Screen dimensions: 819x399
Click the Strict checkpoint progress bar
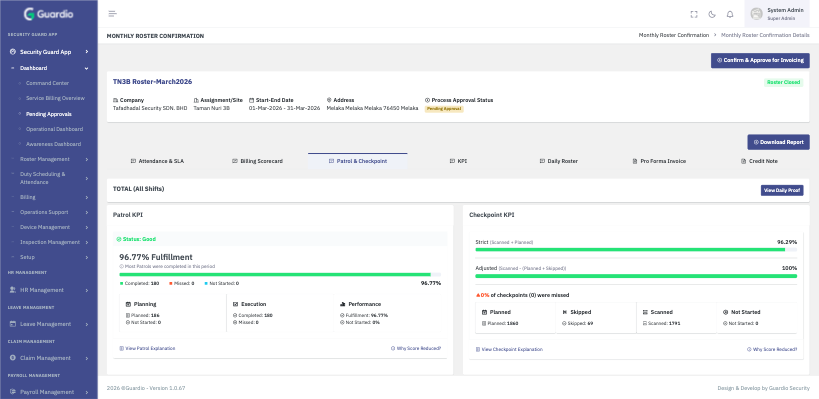(636, 250)
